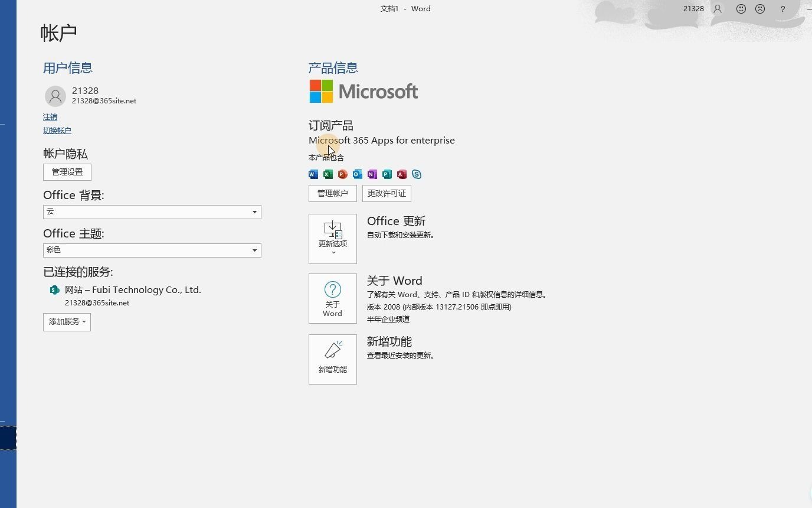Screen dimensions: 812x508
Task: Click the PowerPoint app icon in product list
Action: point(343,174)
